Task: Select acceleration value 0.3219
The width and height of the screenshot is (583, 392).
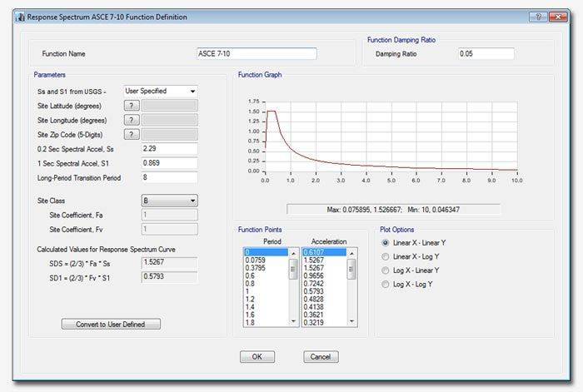Action: pos(325,323)
